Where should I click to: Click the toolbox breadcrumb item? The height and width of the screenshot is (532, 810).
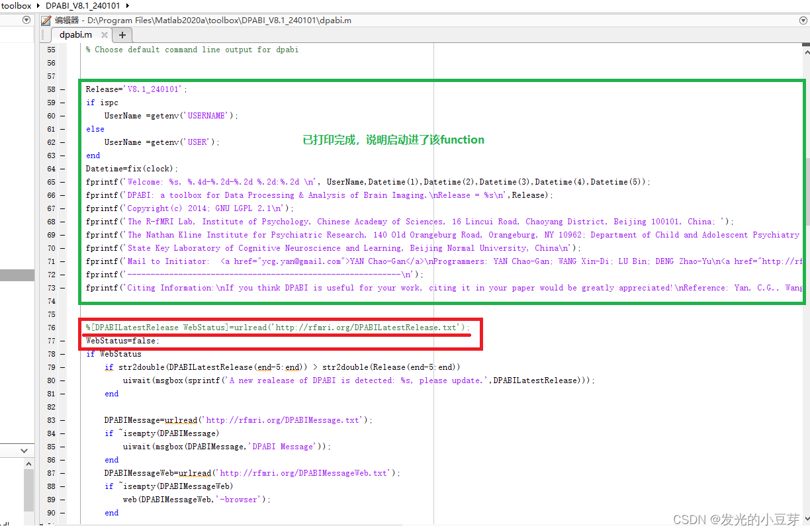(x=16, y=6)
